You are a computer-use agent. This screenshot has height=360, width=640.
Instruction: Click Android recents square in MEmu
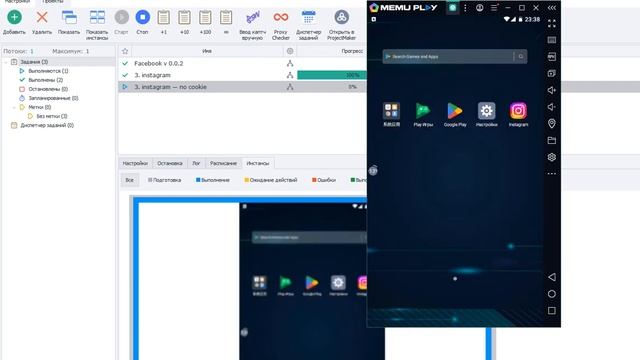[552, 311]
